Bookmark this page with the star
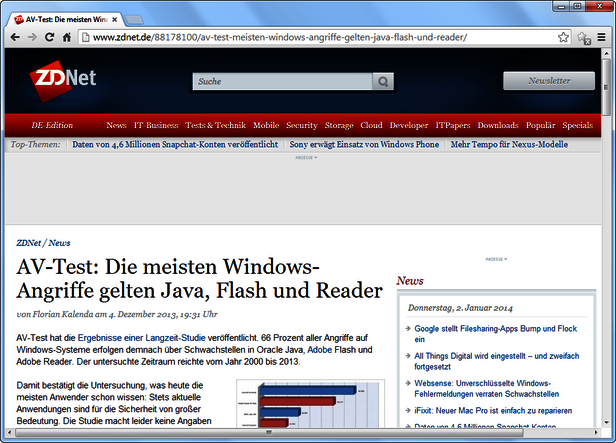This screenshot has height=443, width=616. tap(564, 38)
